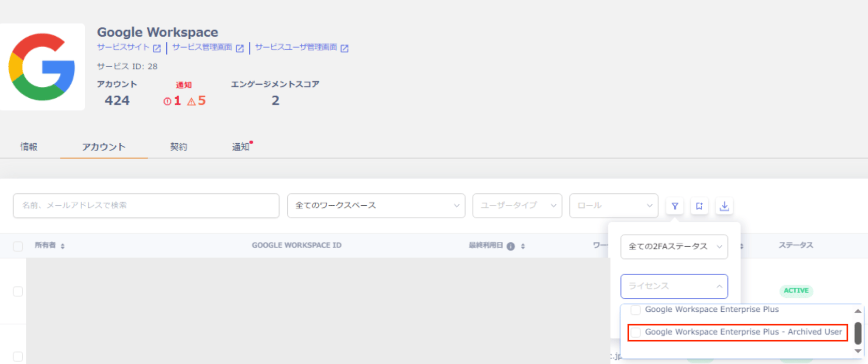Switch to the 契約 tab

pos(179,147)
